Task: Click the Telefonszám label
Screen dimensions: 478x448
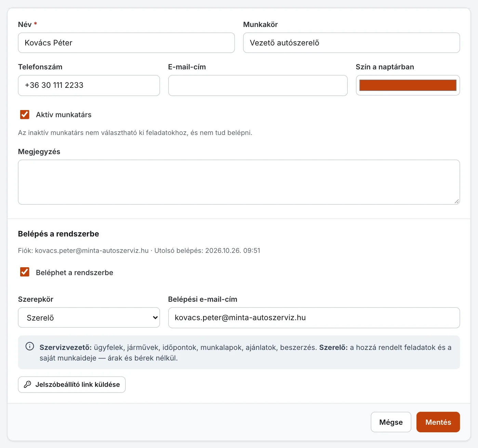Action: point(40,67)
